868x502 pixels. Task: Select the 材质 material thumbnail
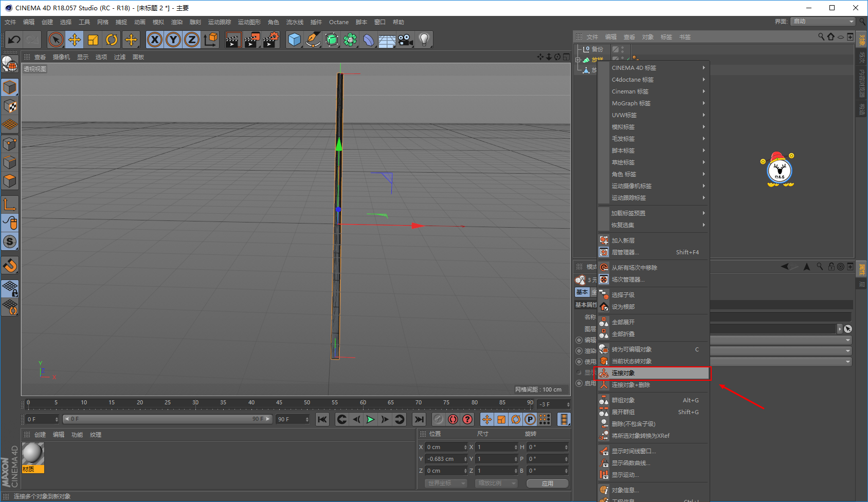click(x=33, y=457)
